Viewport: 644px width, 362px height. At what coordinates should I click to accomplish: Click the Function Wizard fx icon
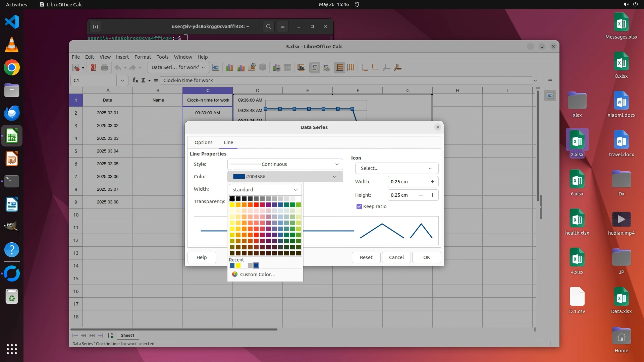coord(135,80)
